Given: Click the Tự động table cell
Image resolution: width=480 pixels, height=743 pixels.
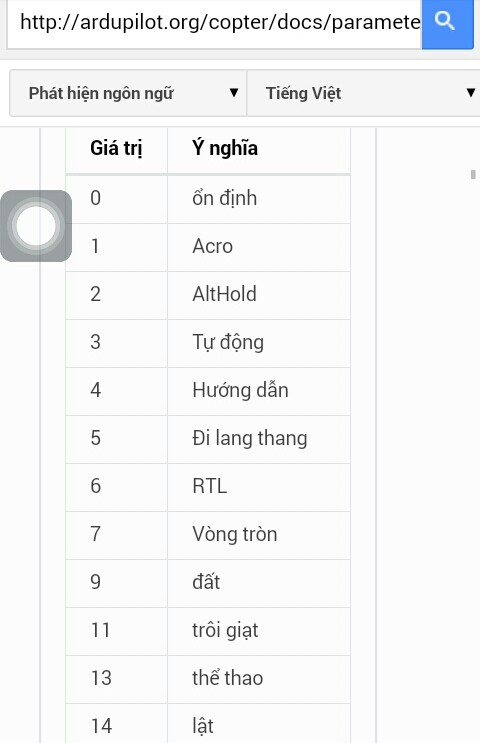Looking at the screenshot, I should pos(259,343).
